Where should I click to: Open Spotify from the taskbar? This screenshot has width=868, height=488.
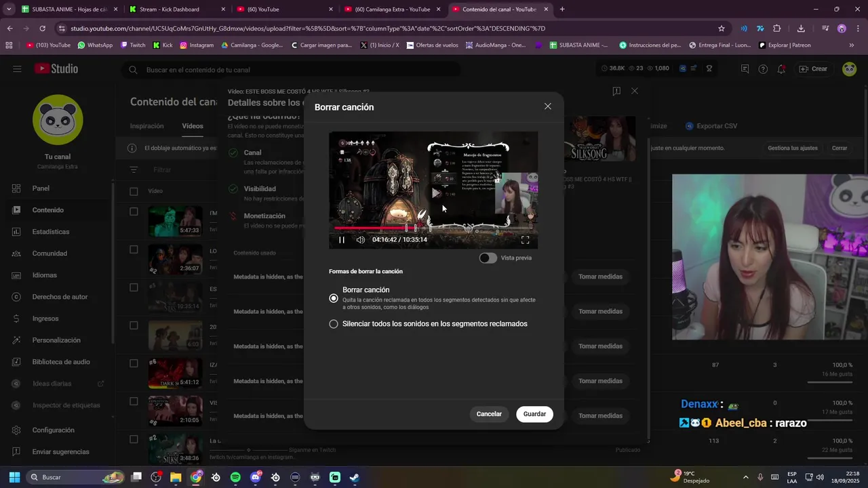[235, 477]
